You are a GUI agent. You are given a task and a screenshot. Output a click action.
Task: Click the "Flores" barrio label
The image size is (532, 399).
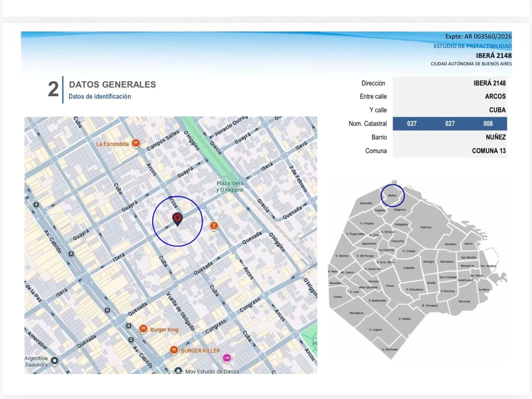click(x=390, y=285)
